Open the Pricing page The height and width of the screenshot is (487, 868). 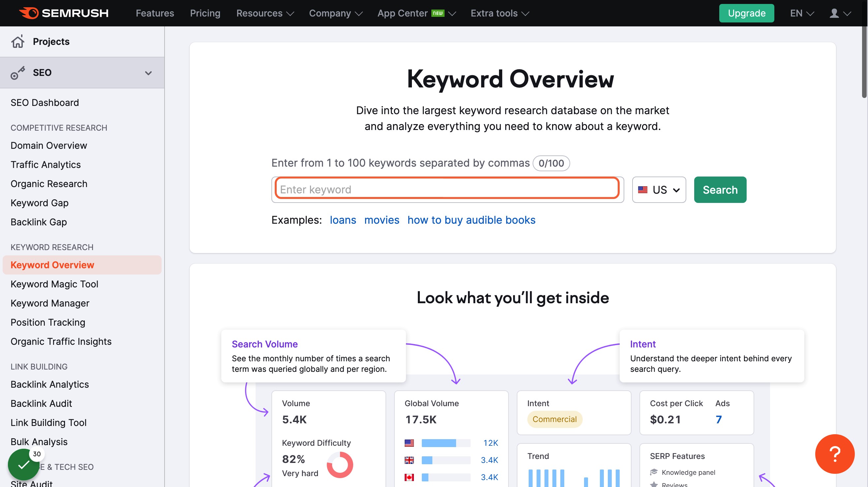pos(205,13)
